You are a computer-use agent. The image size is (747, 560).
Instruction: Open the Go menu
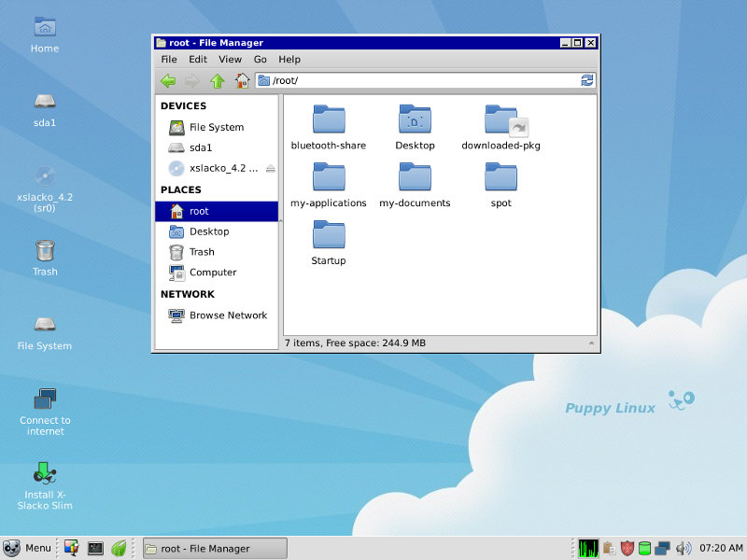pos(261,60)
